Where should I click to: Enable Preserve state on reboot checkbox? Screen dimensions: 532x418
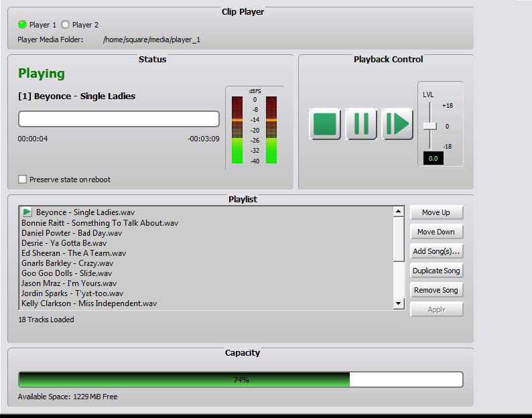click(23, 180)
